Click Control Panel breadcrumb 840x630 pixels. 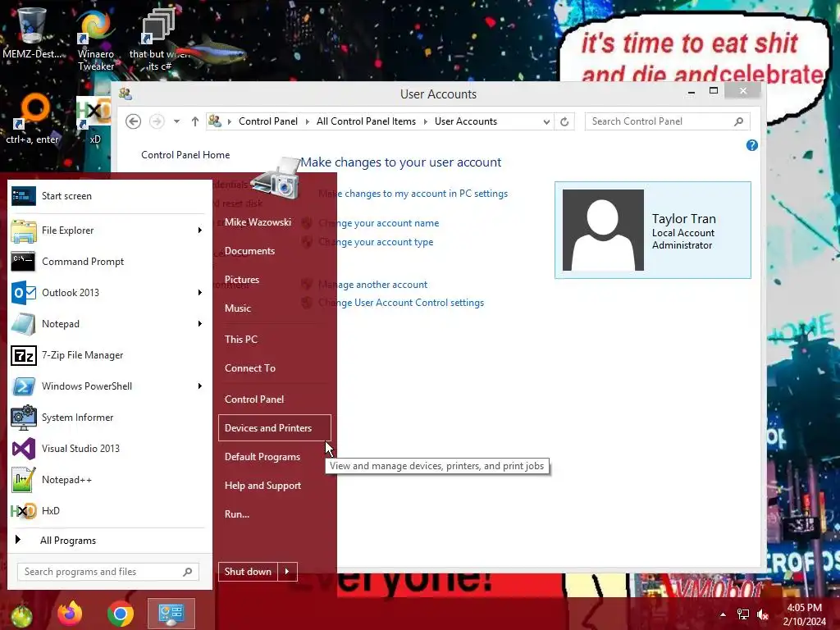click(x=268, y=121)
